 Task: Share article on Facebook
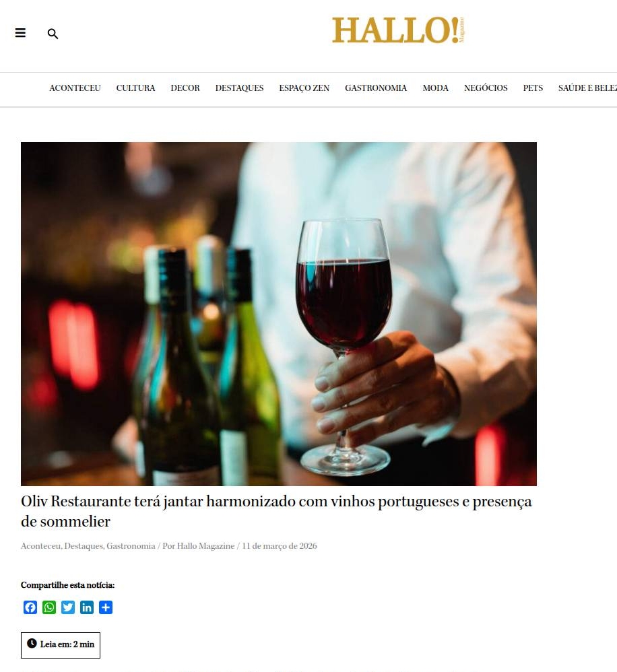(x=30, y=607)
